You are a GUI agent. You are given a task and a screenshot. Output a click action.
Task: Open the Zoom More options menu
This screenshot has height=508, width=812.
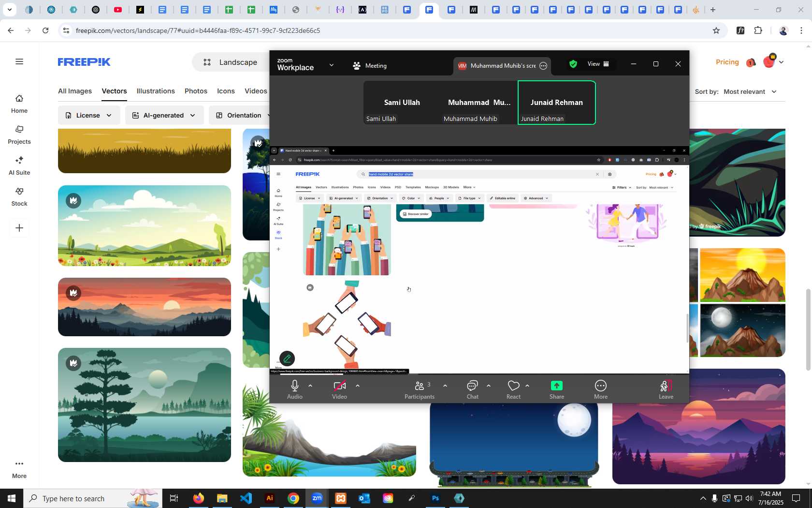tap(601, 389)
